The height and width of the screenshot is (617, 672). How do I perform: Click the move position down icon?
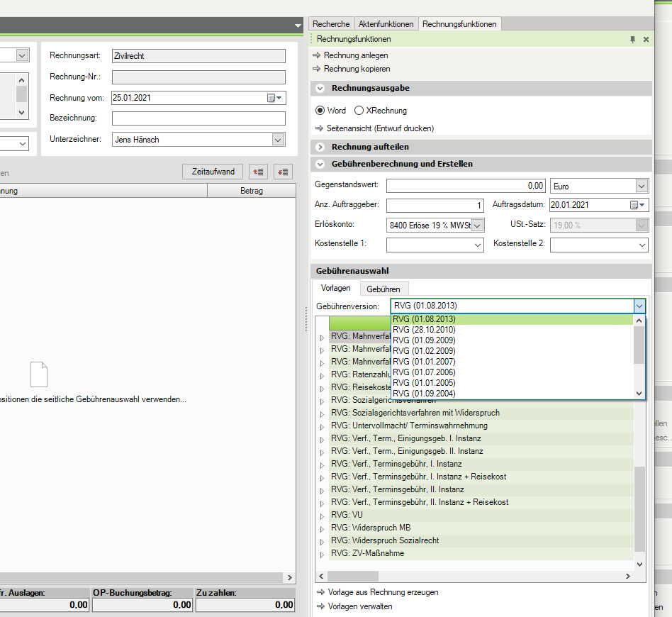[284, 172]
